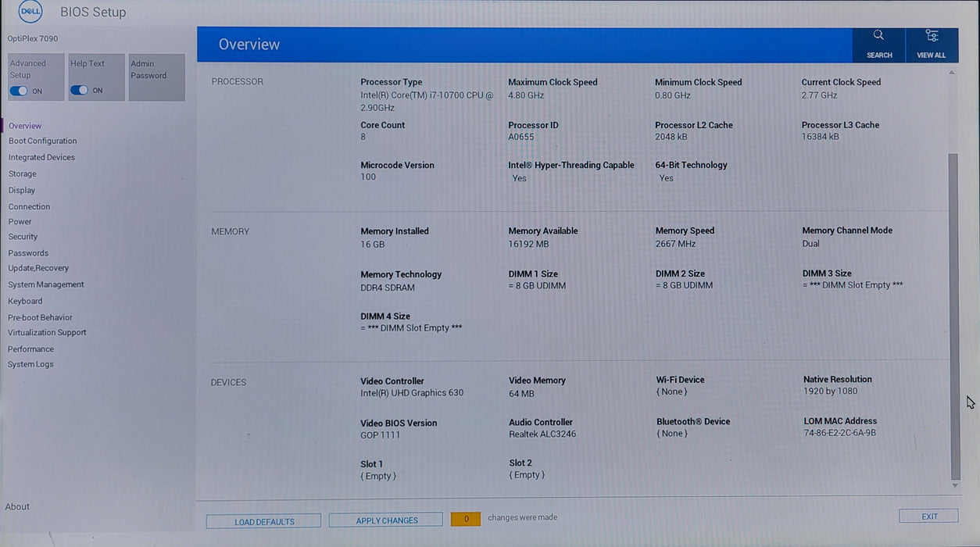Click the Current Clock Speed 2.77 GHz value
The image size is (980, 547).
pyautogui.click(x=819, y=95)
